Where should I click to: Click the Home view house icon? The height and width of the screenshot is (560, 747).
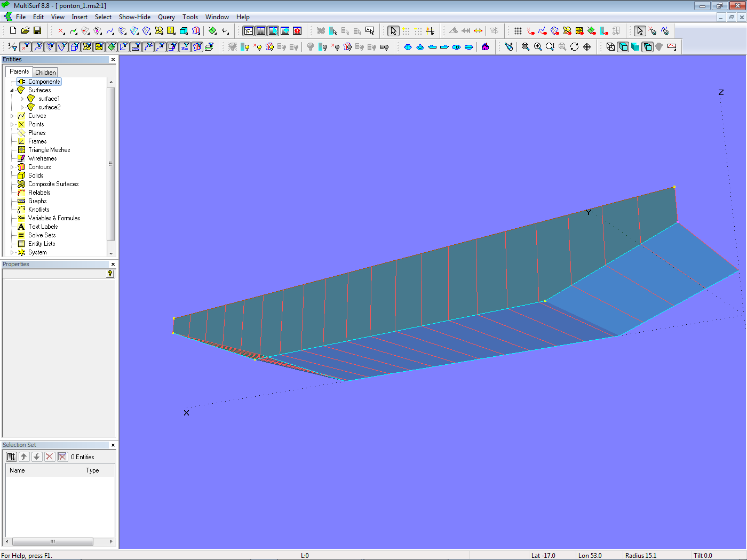(x=485, y=47)
